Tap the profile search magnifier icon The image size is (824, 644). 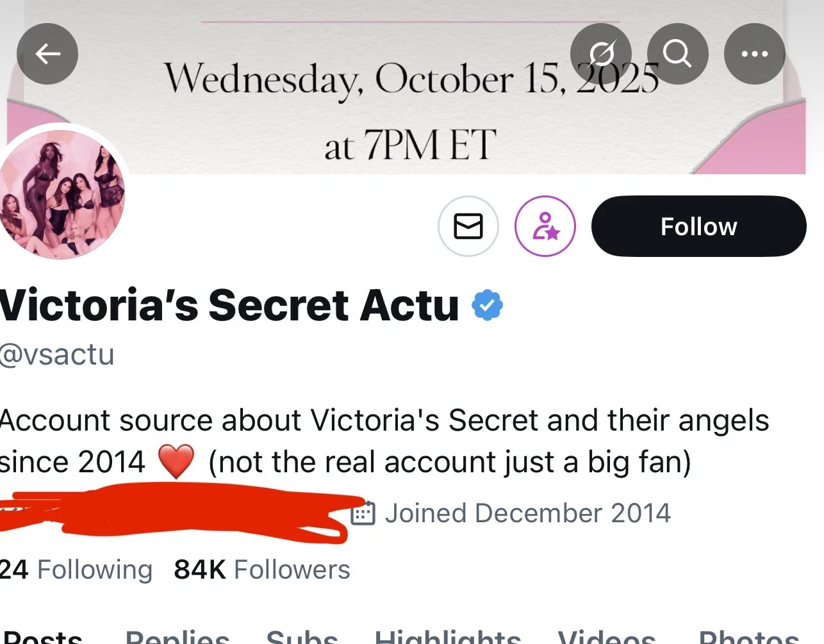pyautogui.click(x=677, y=54)
